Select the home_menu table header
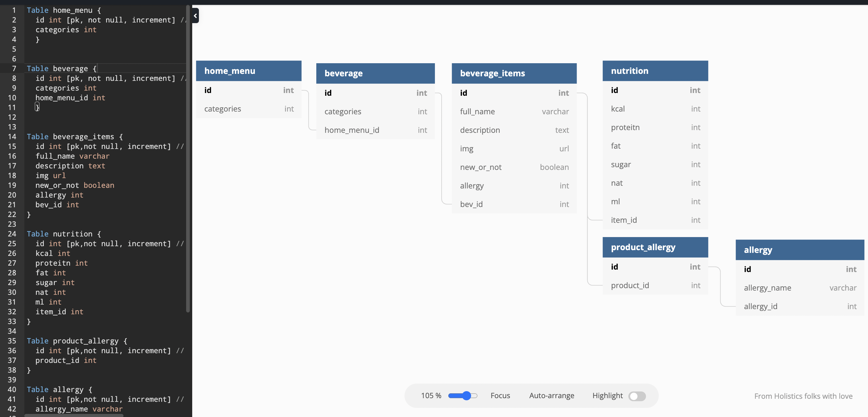The width and height of the screenshot is (868, 417). tap(248, 71)
